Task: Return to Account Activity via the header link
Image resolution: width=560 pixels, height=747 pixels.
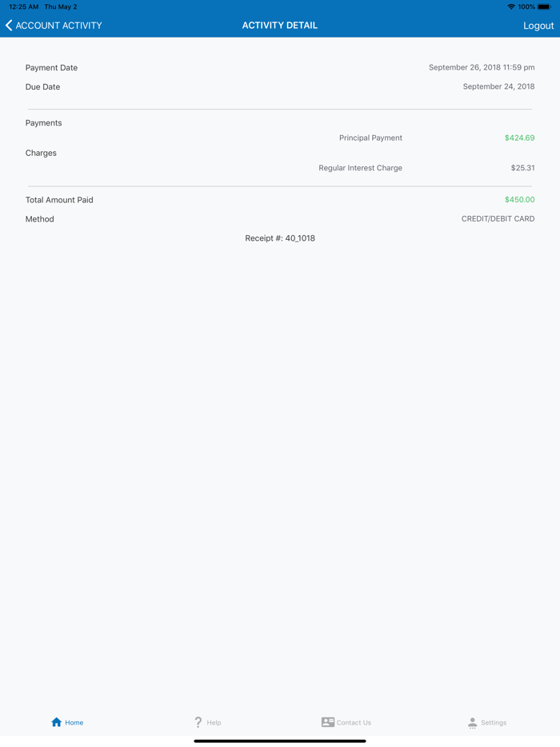Action: pyautogui.click(x=53, y=25)
